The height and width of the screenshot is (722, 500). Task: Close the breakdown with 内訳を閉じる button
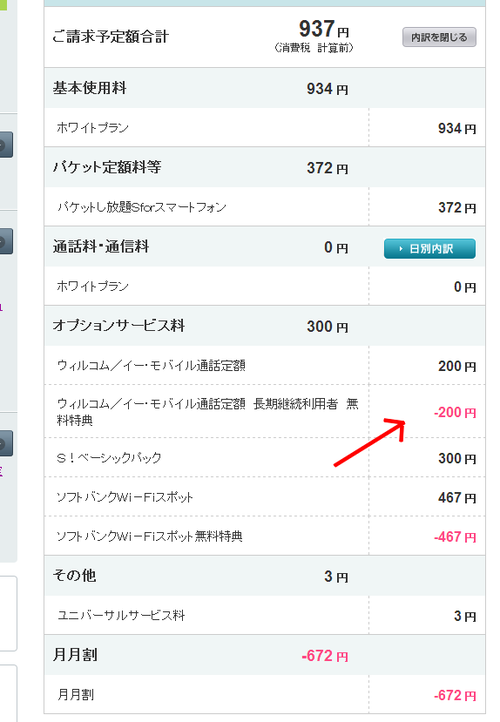pos(439,37)
